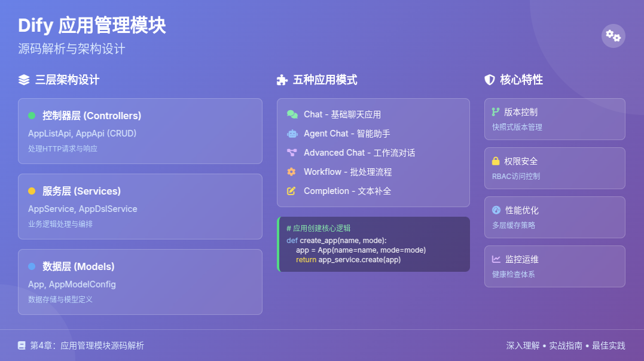Click the yellow dot of 服务层 (Services)

pos(32,191)
